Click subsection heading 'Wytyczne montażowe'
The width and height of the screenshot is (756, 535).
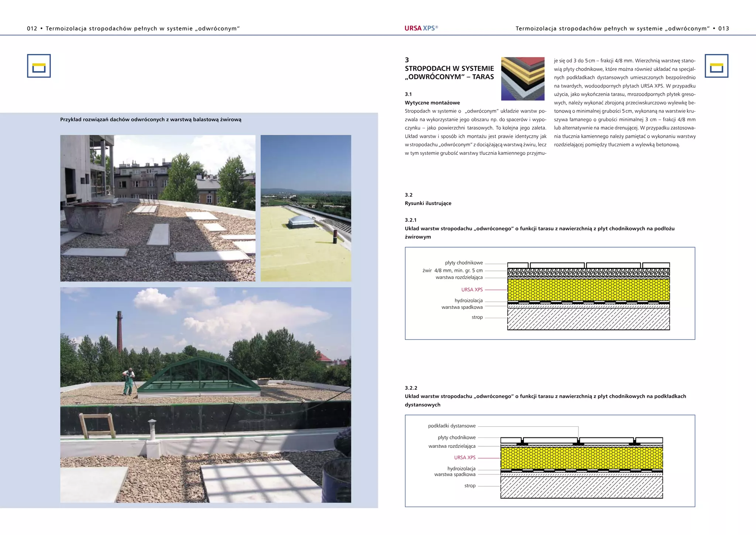click(x=432, y=103)
